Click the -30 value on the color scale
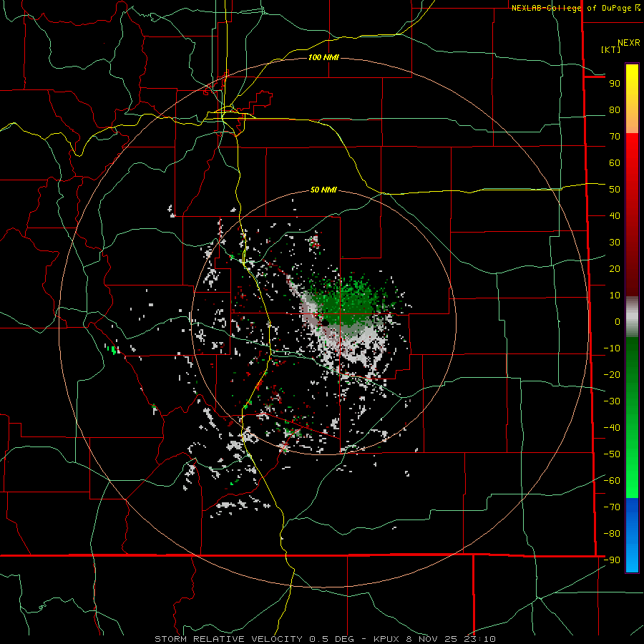This screenshot has width=644, height=644. tap(612, 401)
